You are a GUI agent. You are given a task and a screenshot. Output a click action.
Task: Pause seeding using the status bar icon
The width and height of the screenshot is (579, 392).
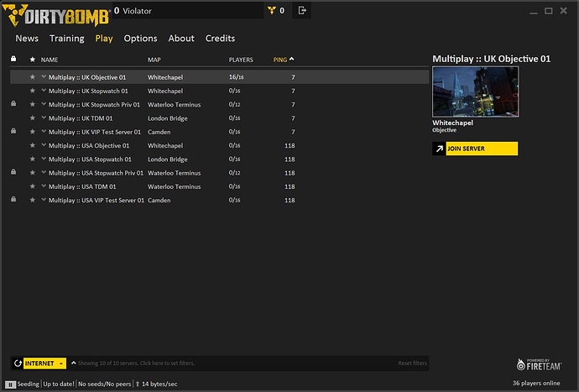pyautogui.click(x=10, y=384)
